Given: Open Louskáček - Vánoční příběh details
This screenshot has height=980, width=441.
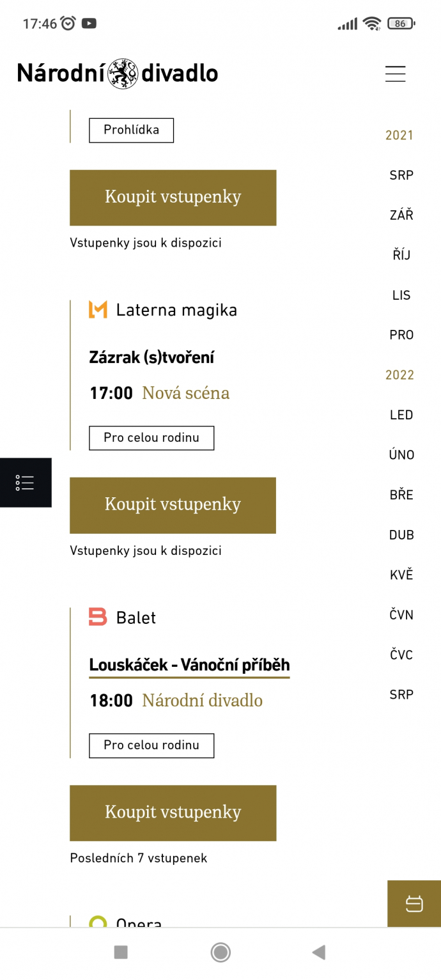Looking at the screenshot, I should (x=189, y=665).
